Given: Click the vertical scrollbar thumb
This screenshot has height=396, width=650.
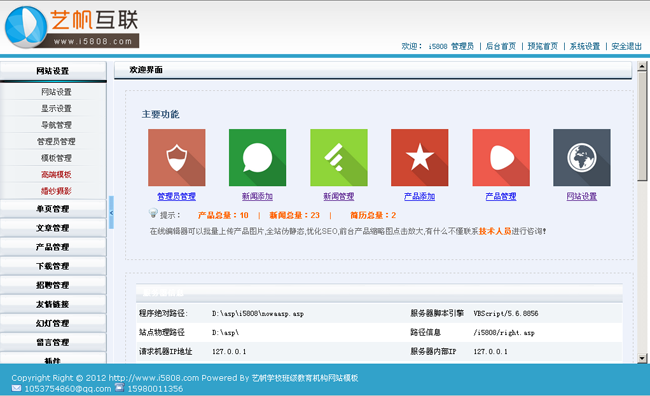Looking at the screenshot, I should (x=642, y=126).
